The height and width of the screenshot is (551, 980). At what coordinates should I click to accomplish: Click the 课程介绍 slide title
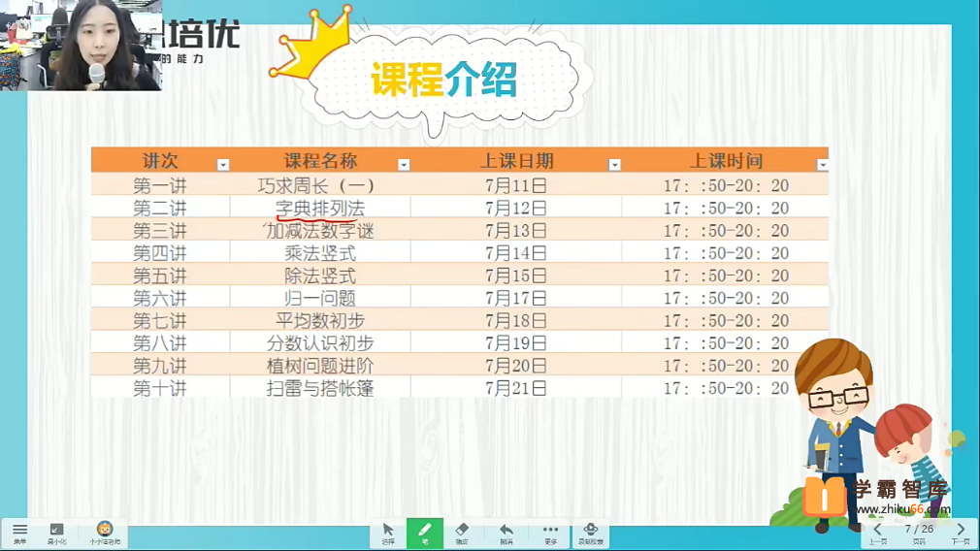point(444,80)
